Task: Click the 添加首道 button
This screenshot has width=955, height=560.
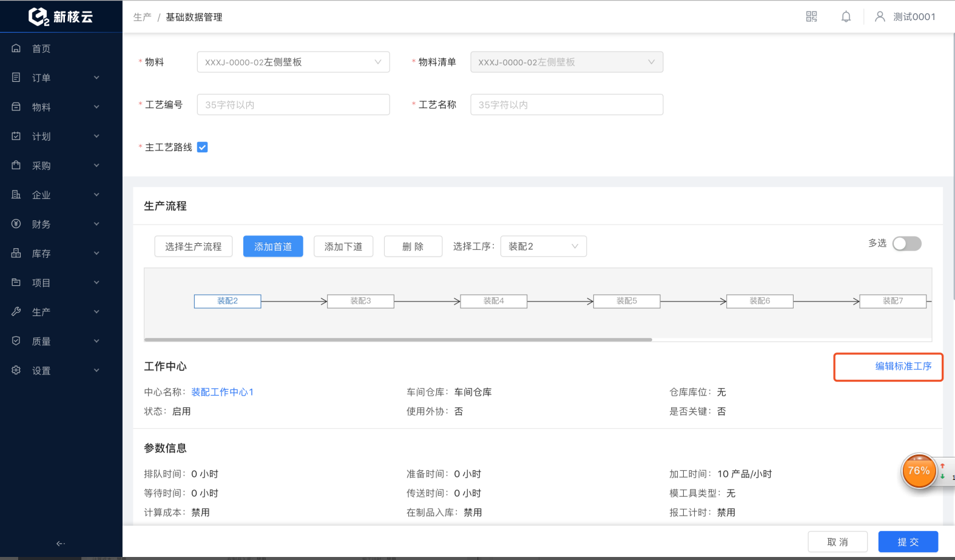Action: pos(273,246)
